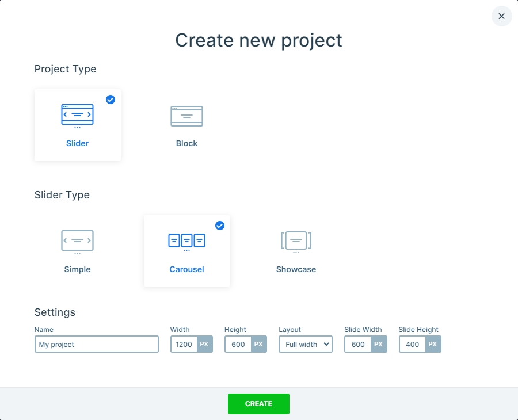Select the Slider project type icon

coord(77,116)
